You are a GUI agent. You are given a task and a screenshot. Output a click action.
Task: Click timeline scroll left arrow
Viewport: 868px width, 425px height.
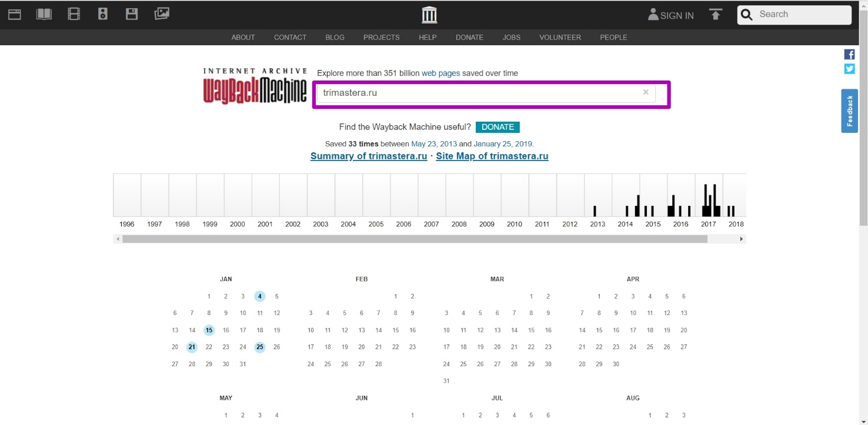[118, 239]
